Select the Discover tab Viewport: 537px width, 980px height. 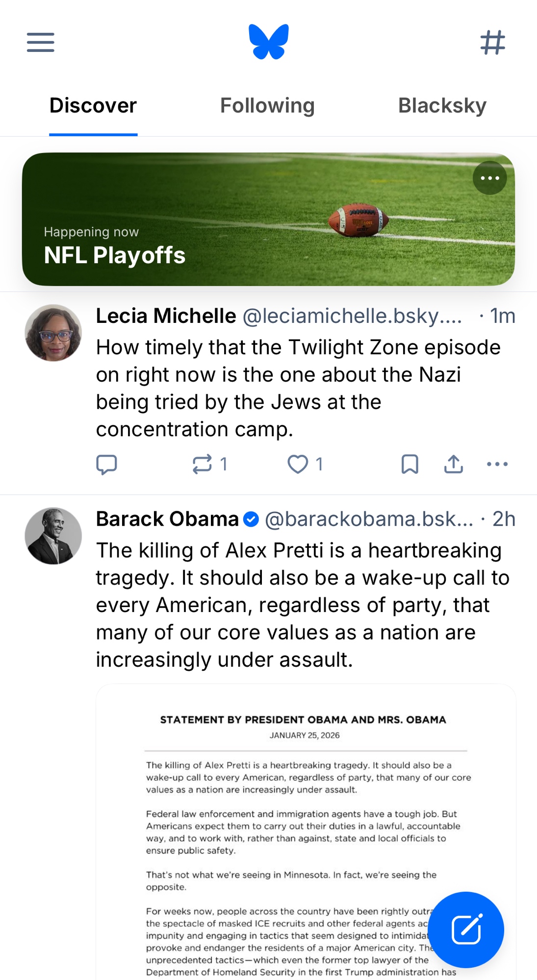pyautogui.click(x=93, y=106)
